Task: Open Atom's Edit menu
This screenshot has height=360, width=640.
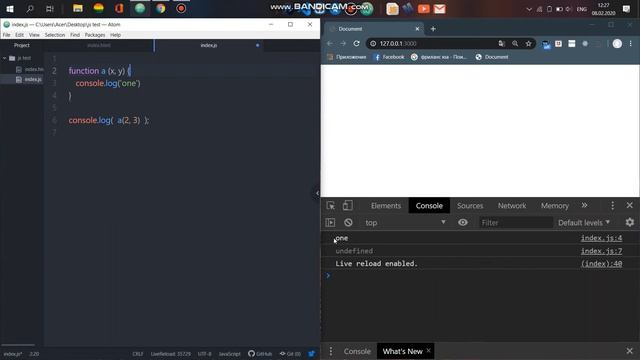Action: [20, 35]
